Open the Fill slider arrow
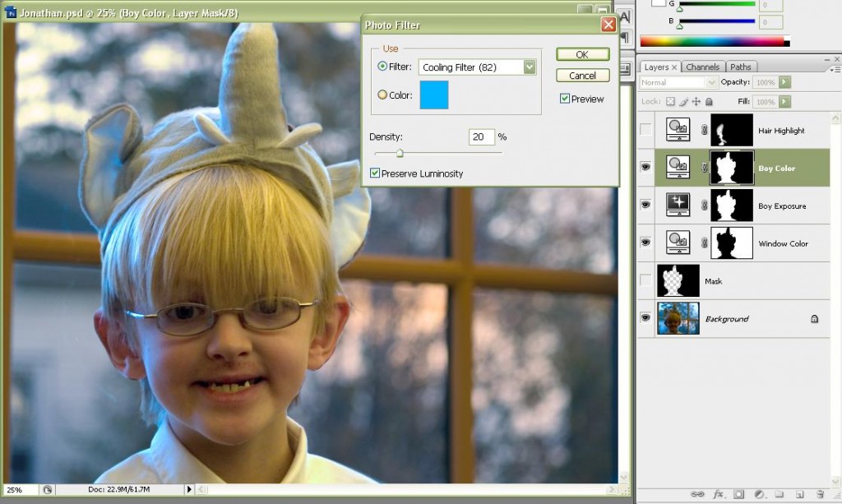Viewport: 842px width, 504px height. (x=784, y=101)
